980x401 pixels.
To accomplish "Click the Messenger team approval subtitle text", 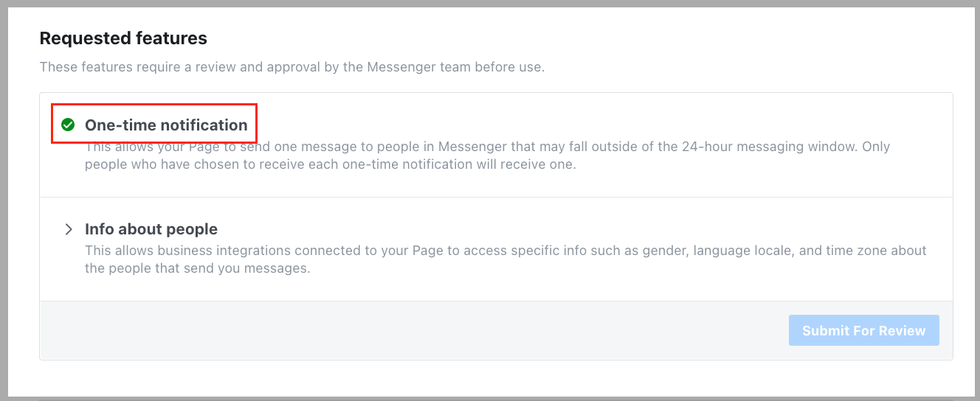I will pyautogui.click(x=291, y=67).
